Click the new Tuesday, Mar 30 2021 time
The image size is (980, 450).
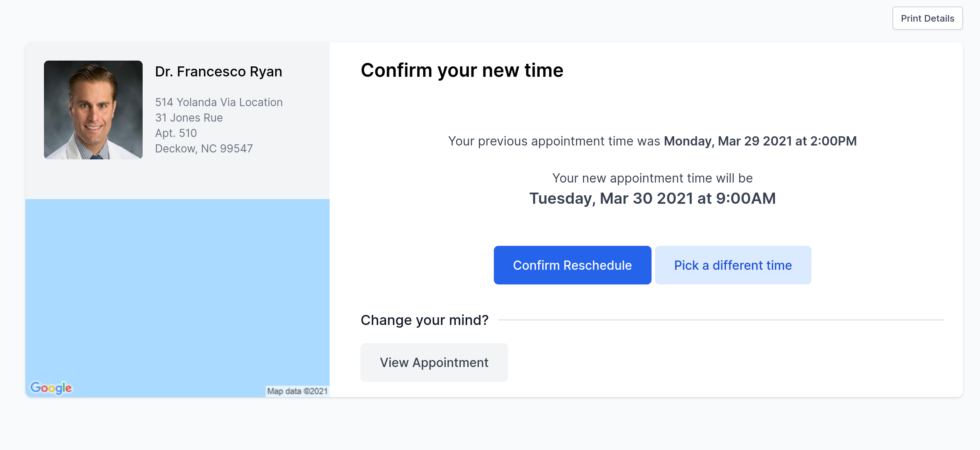coord(652,198)
